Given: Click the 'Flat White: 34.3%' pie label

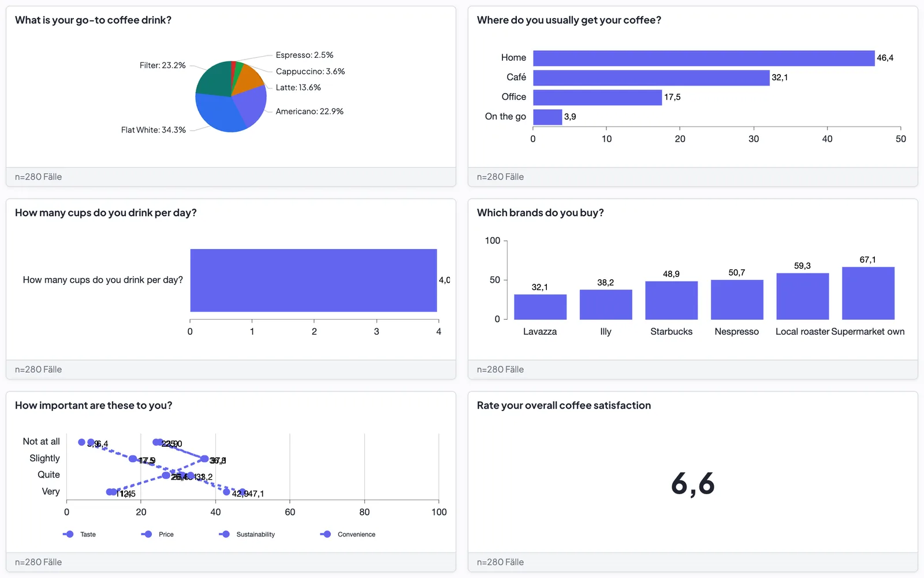Looking at the screenshot, I should 154,129.
